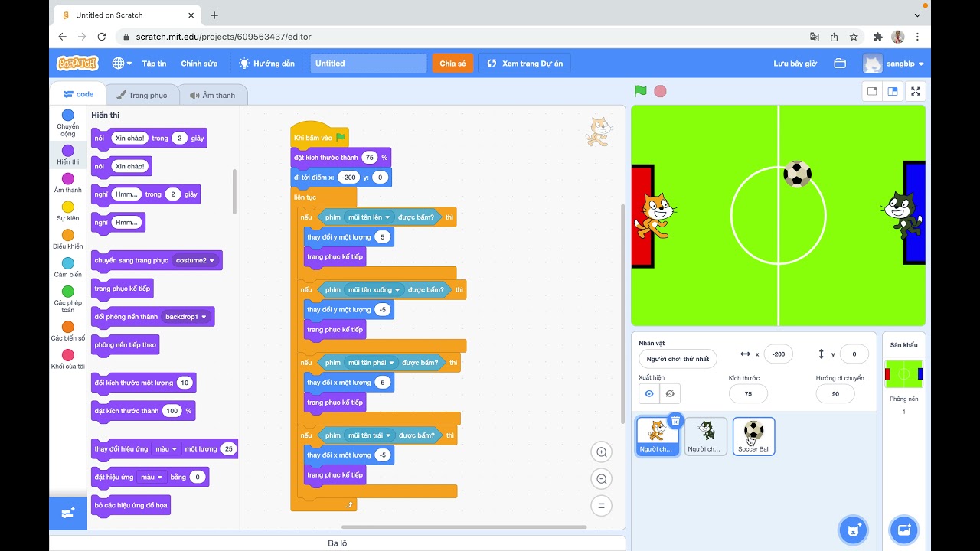
Task: Select the Điều khiển block category
Action: point(68,240)
